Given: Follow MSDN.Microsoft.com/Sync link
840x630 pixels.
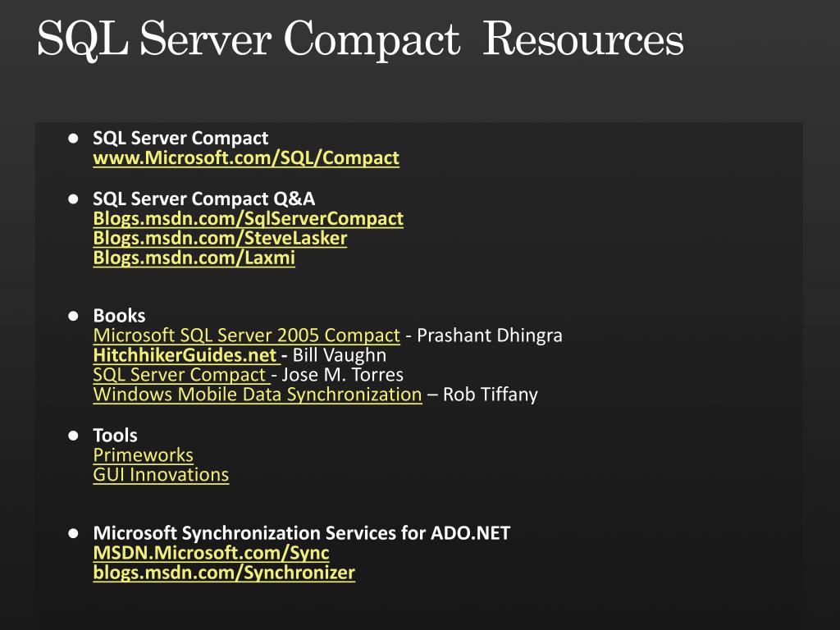Looking at the screenshot, I should click(211, 552).
